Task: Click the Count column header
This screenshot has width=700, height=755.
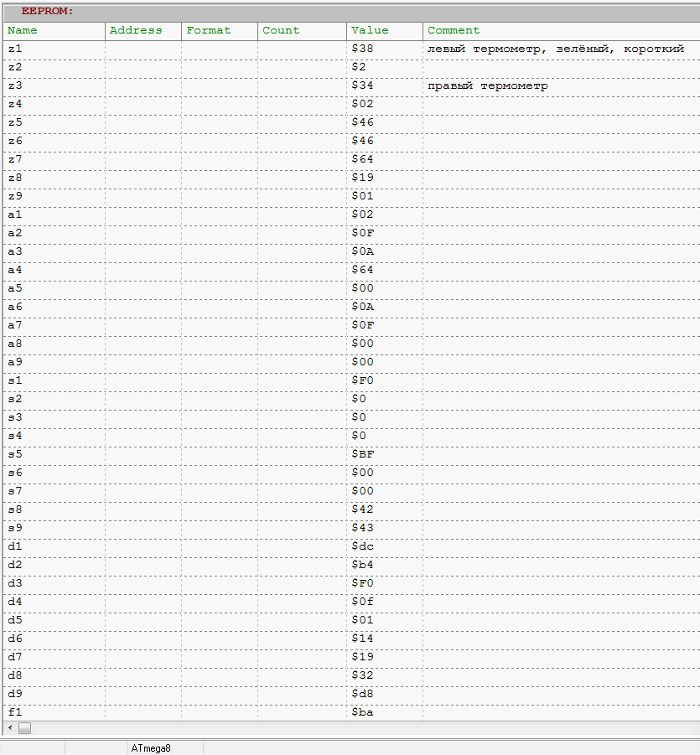Action: click(281, 30)
